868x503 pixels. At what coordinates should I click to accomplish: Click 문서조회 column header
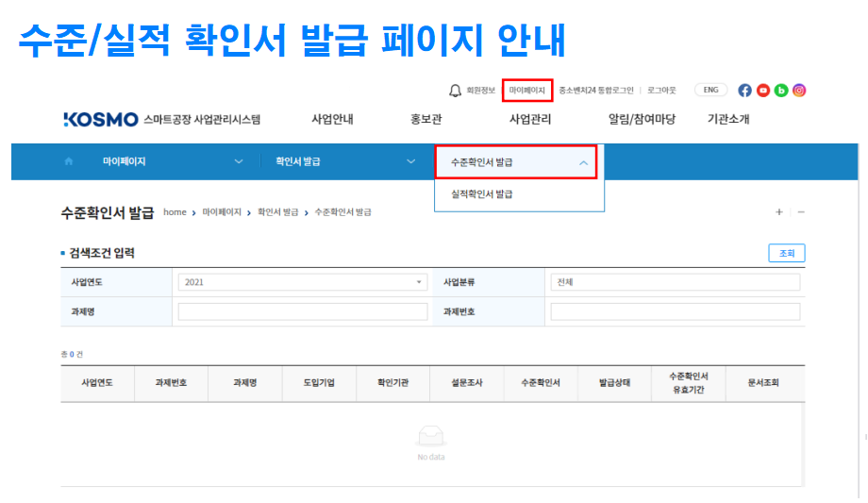pos(763,383)
